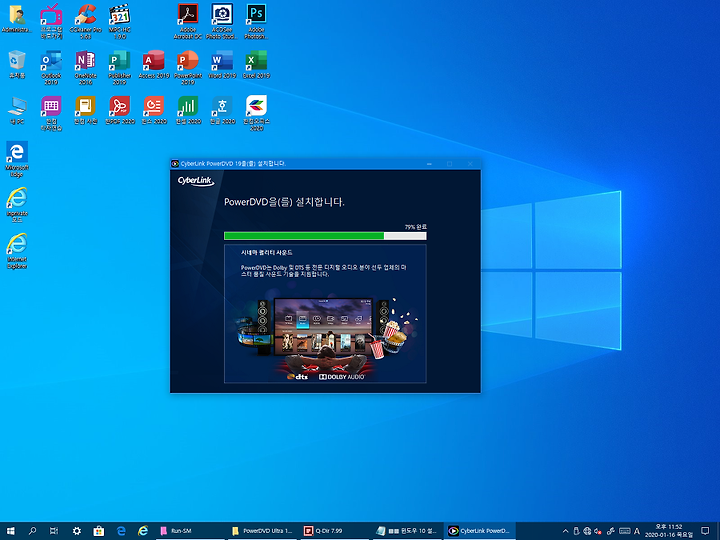Open Settings gear on taskbar

(x=76, y=531)
